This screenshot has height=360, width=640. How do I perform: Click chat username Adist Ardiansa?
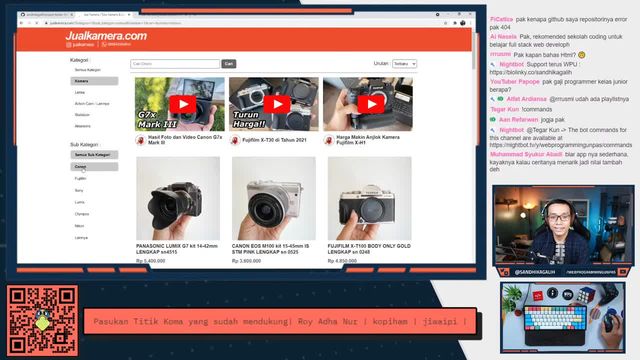[526, 99]
